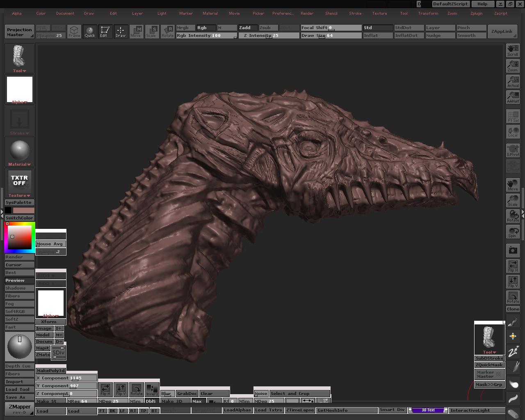Open Tool dropdown in bottom-right tool thumbnail
Image resolution: width=525 pixels, height=420 pixels.
pos(489,352)
